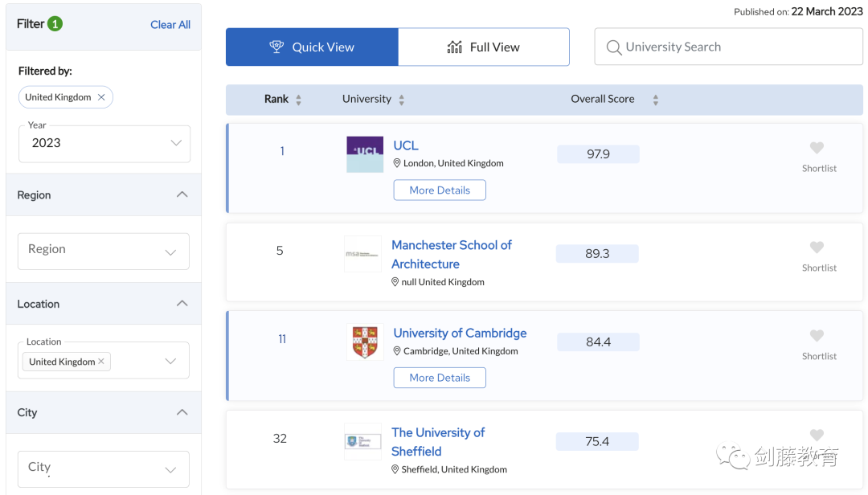Remove United Kingdom tag in Location dropdown

point(101,362)
